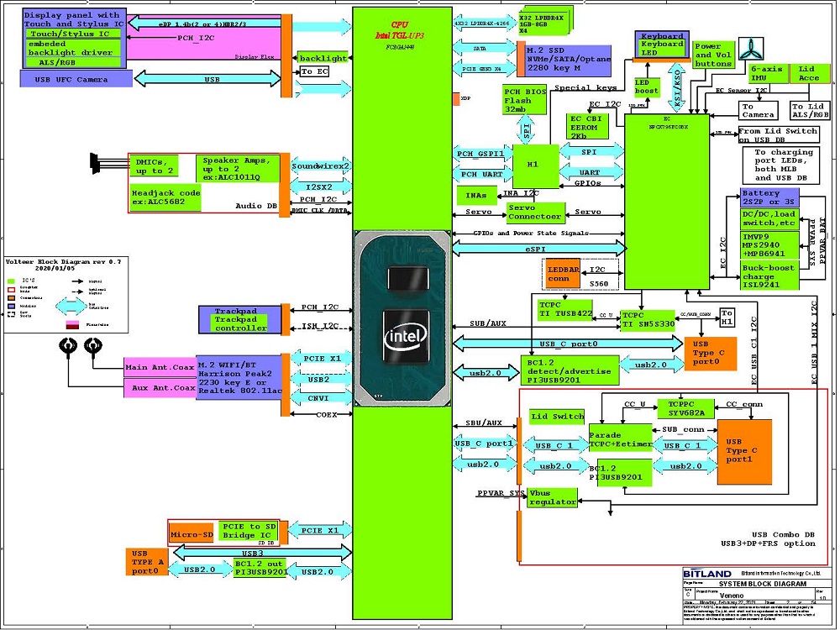Select the LEDBAR conn block

[562, 275]
